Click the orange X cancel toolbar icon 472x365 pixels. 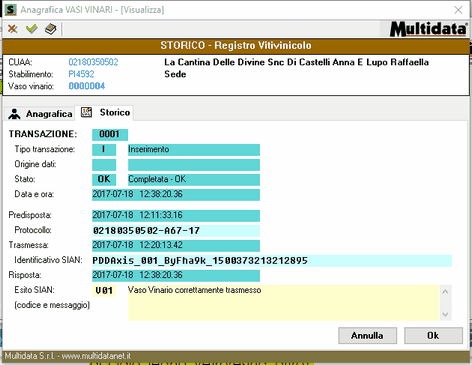coord(13,29)
